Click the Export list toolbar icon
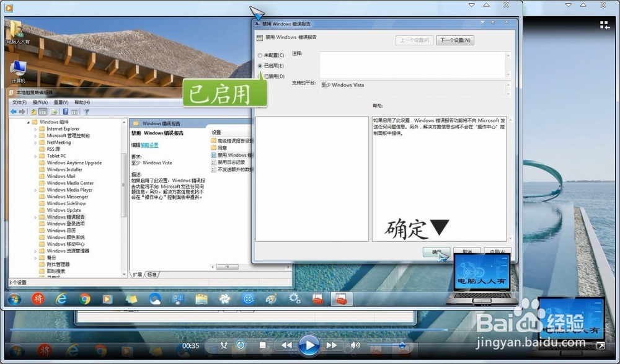The image size is (620, 364). (54, 112)
